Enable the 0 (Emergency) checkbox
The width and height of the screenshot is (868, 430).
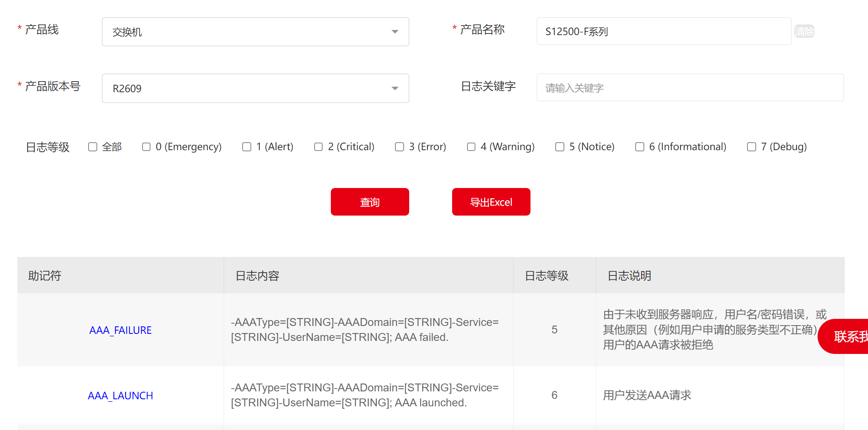click(147, 147)
